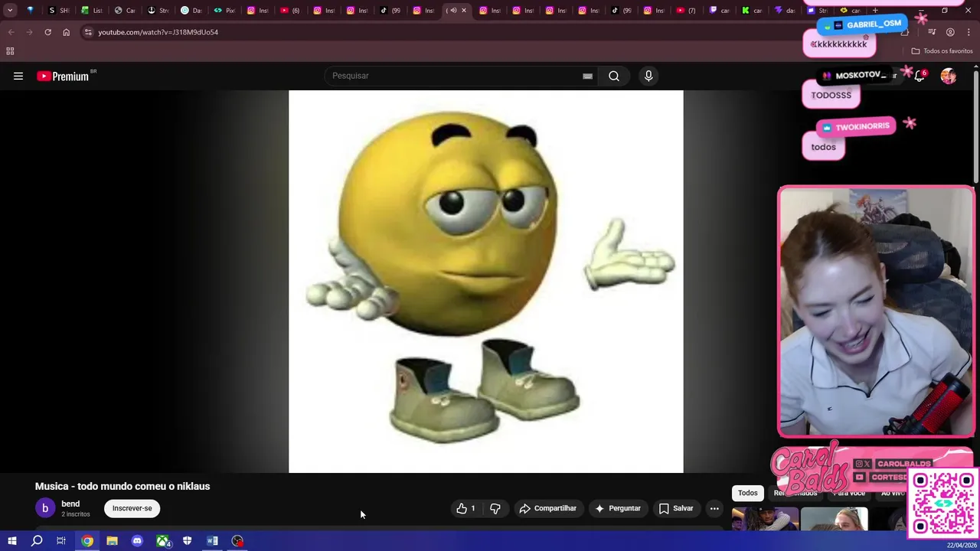Open Chrome from the taskbar

(87, 541)
